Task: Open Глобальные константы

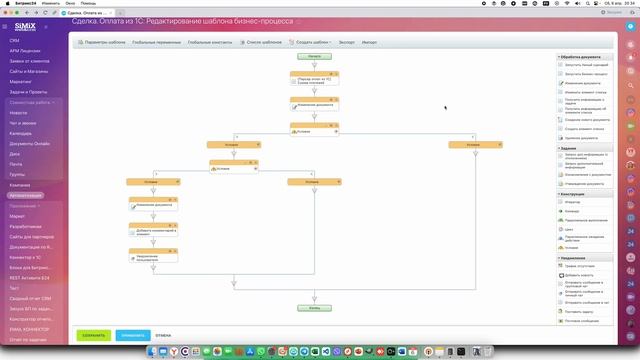Action: coord(210,42)
